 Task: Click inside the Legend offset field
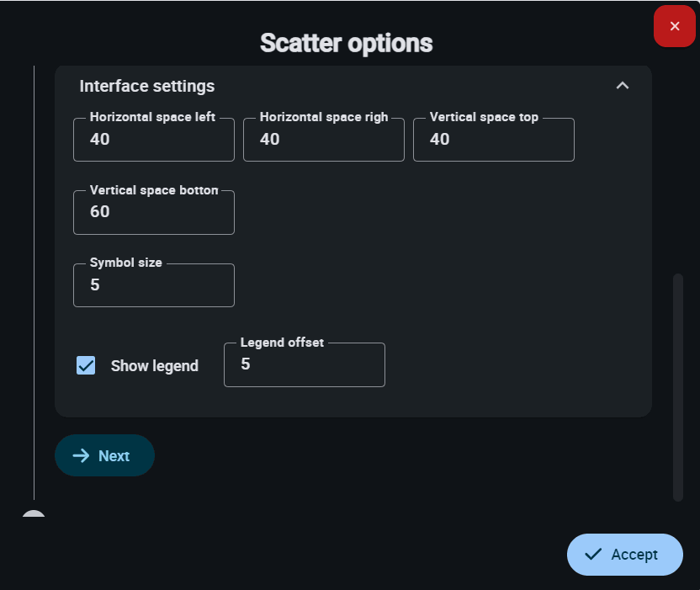304,365
